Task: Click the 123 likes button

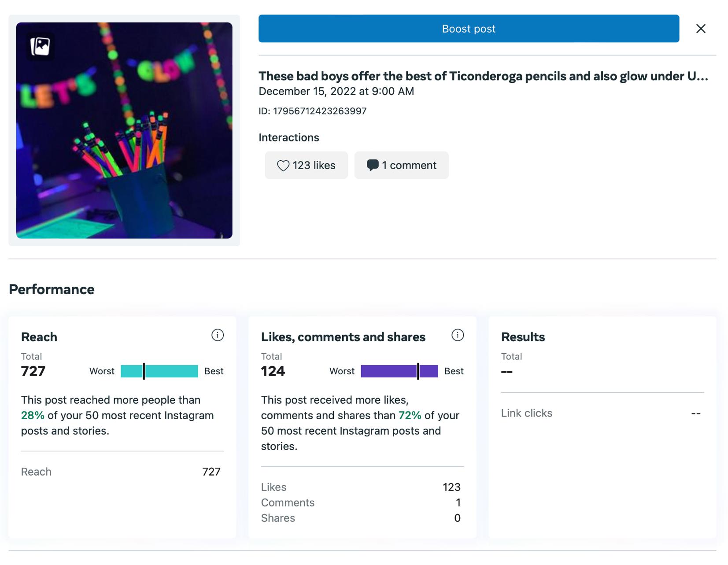Action: pyautogui.click(x=306, y=165)
